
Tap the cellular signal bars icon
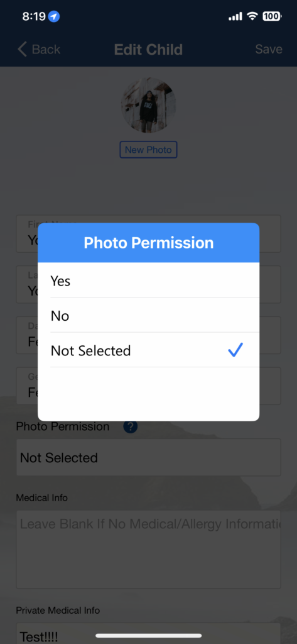[x=235, y=16]
